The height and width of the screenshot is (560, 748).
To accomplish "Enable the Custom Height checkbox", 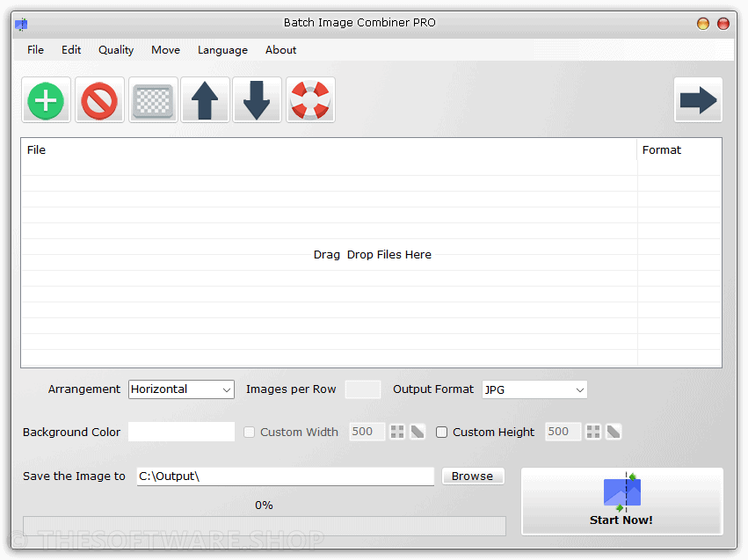I will pos(442,433).
